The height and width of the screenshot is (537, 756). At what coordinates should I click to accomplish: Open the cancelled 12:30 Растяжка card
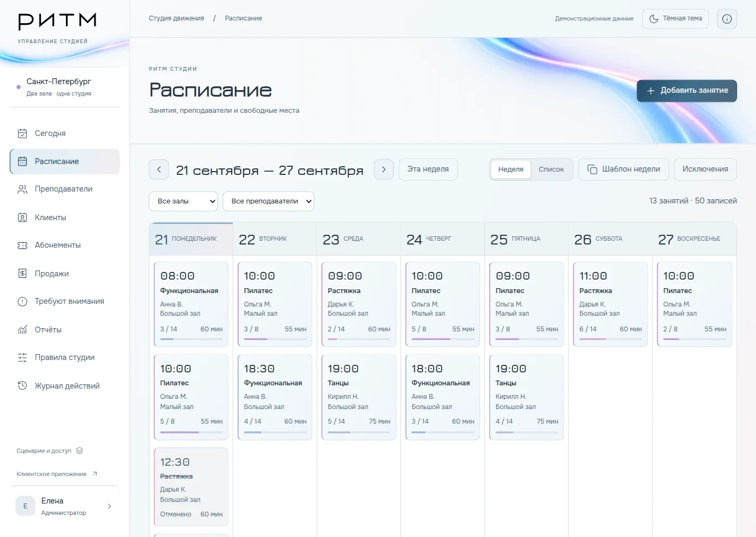(191, 487)
